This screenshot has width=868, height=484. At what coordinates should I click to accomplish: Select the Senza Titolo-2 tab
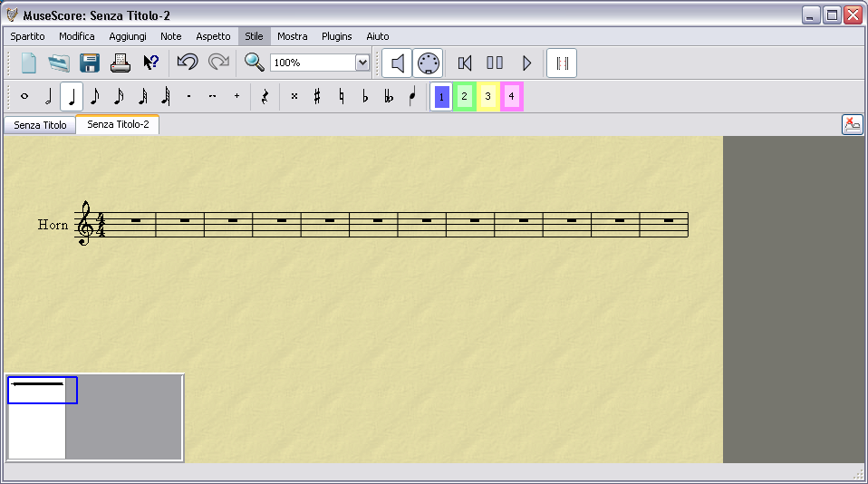(x=118, y=124)
